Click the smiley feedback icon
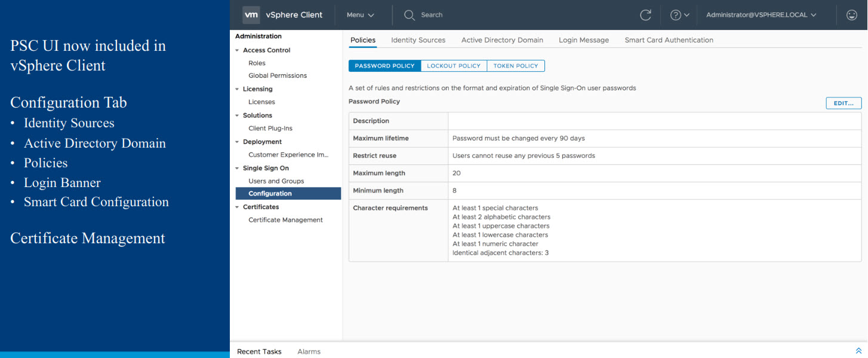 852,15
